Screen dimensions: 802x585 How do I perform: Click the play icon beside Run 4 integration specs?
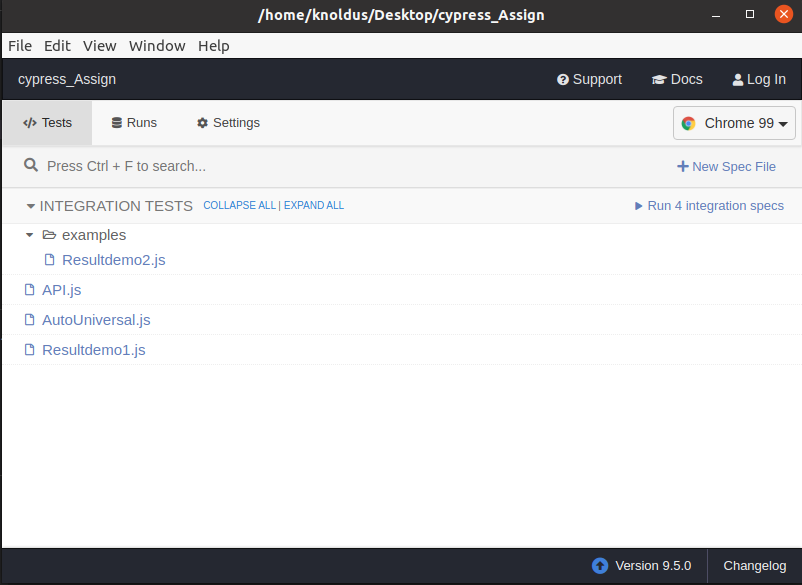638,206
